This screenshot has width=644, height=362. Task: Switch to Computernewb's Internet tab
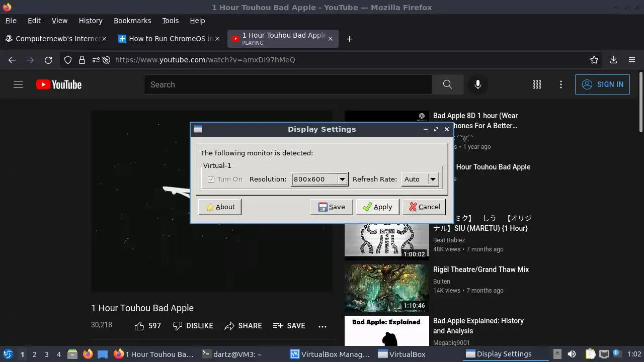55,39
